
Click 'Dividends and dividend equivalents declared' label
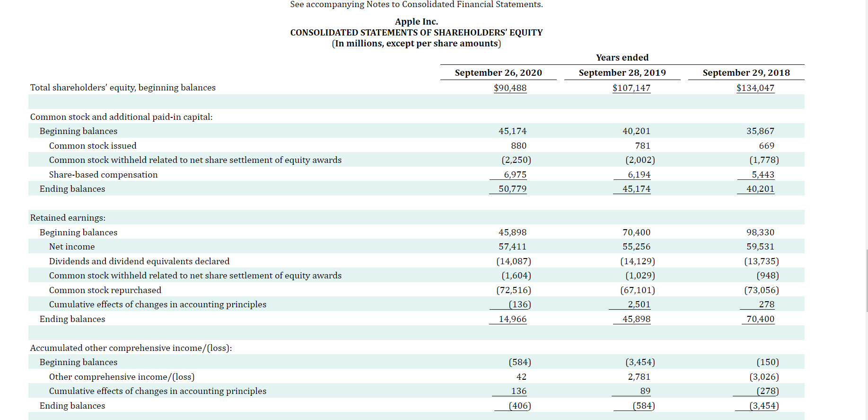[x=139, y=261]
